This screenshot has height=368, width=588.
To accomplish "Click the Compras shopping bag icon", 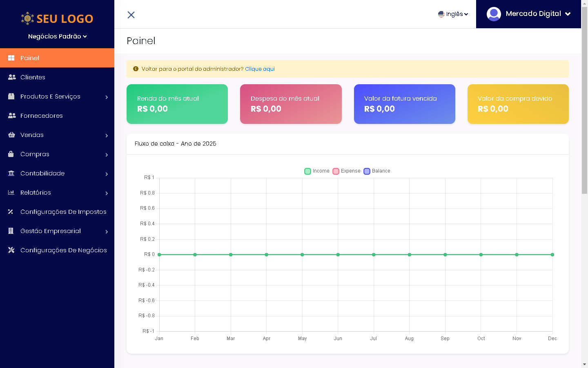I will coord(11,154).
